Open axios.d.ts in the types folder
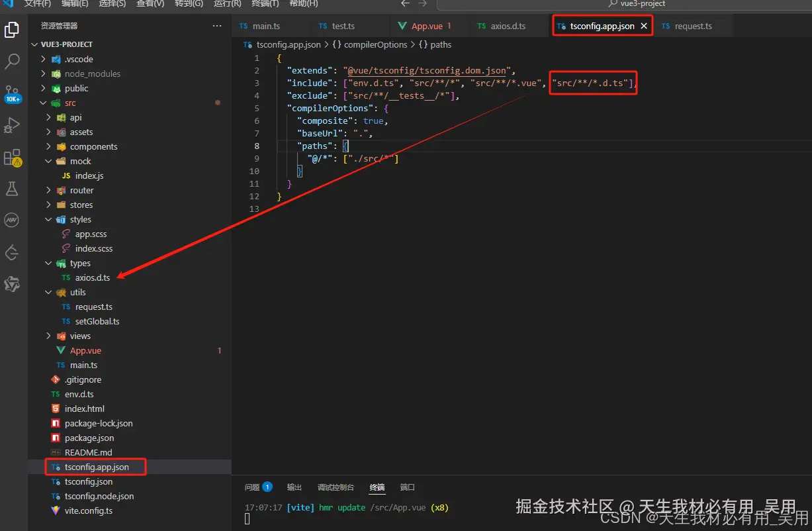 point(130,277)
